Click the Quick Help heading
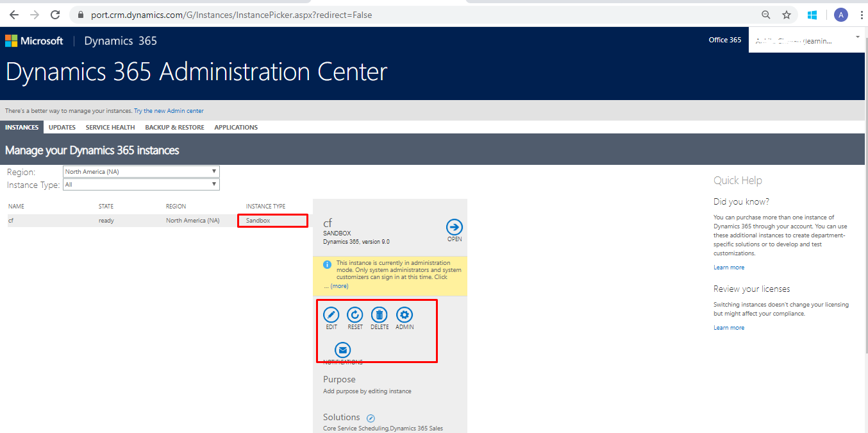This screenshot has height=433, width=868. (x=738, y=180)
